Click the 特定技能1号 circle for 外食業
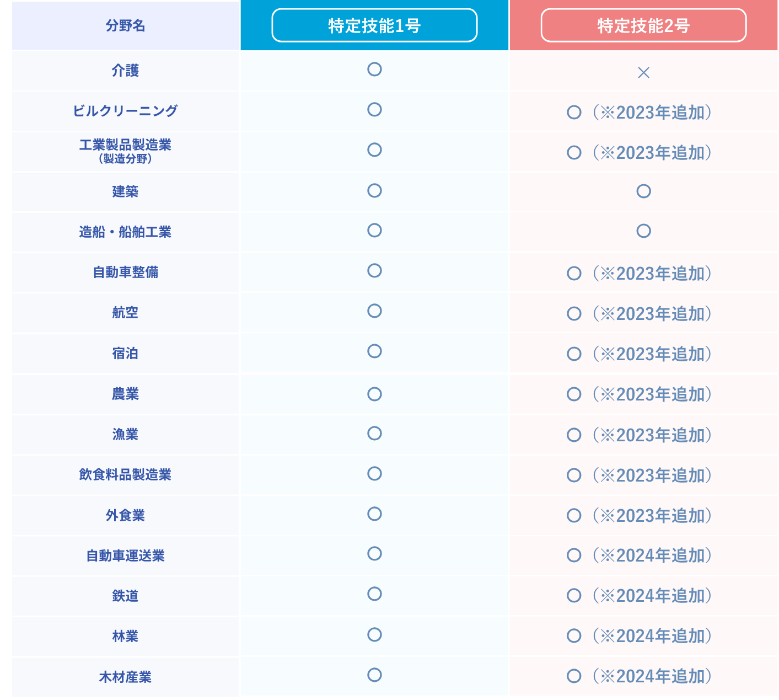Image resolution: width=779 pixels, height=700 pixels. coord(374,514)
